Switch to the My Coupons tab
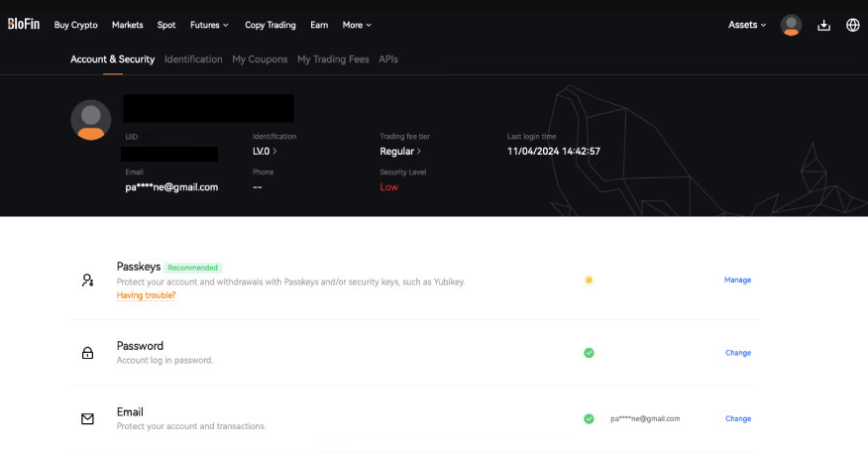The height and width of the screenshot is (452, 868). click(x=260, y=59)
